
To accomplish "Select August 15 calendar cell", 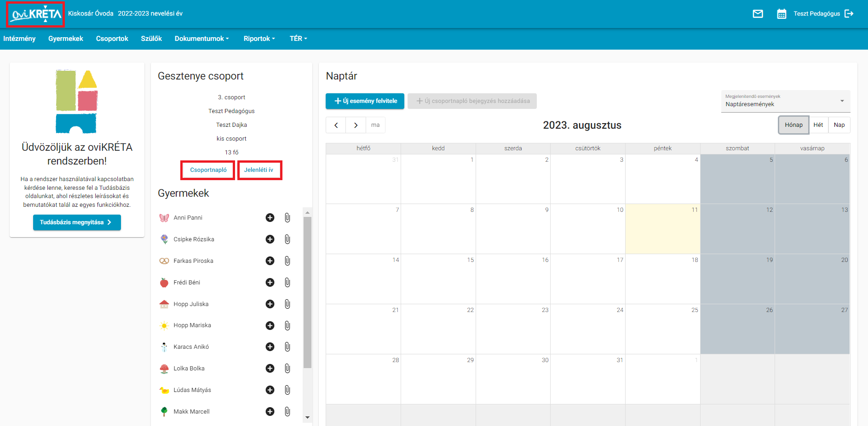I will (x=438, y=279).
